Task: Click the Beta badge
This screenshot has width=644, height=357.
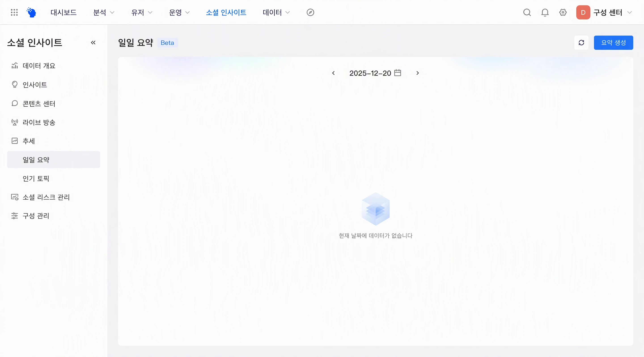Action: [x=167, y=43]
